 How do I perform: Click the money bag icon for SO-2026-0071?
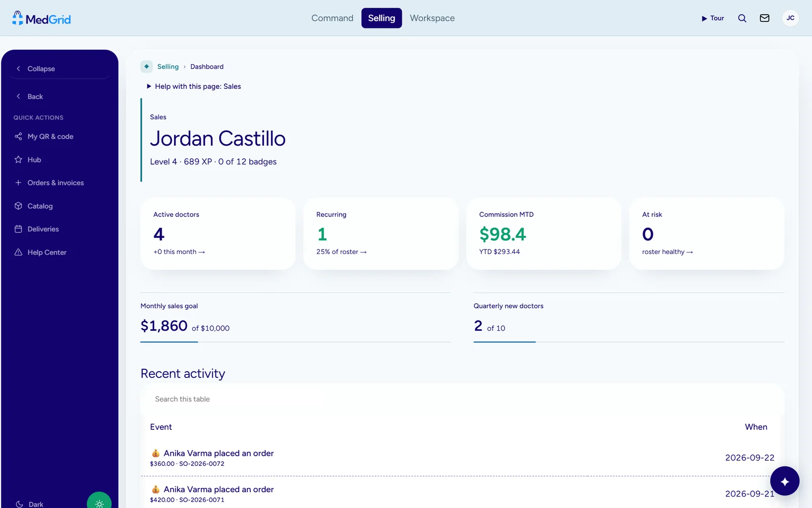tap(156, 489)
